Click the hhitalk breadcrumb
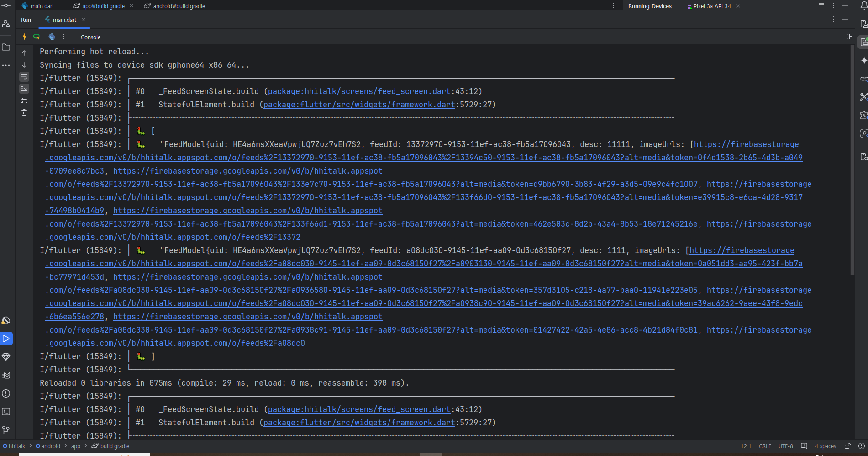The image size is (868, 456). 14,446
